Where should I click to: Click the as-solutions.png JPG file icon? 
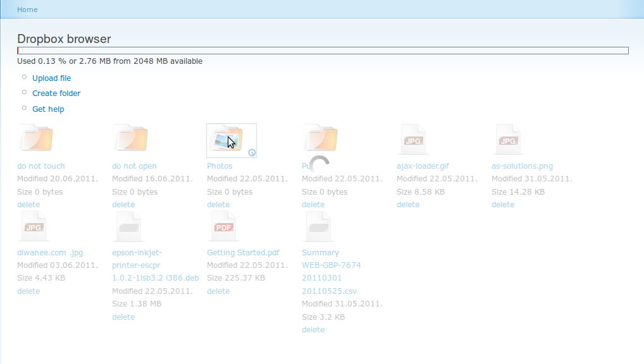coord(509,139)
